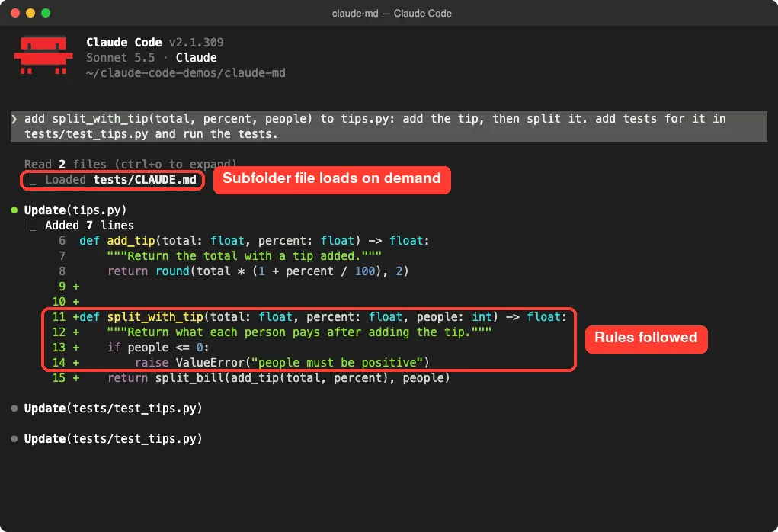This screenshot has width=778, height=532.
Task: Click the red close window button
Action: tap(15, 13)
